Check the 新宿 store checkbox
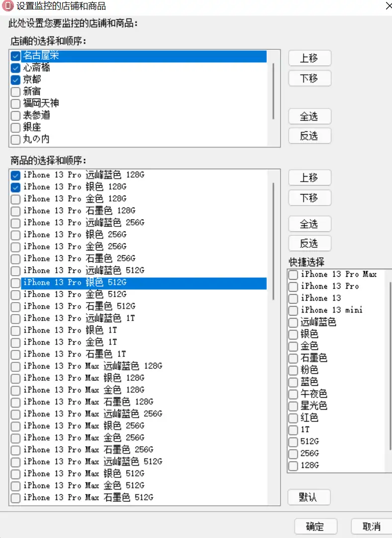This screenshot has height=538, width=392. [15, 92]
